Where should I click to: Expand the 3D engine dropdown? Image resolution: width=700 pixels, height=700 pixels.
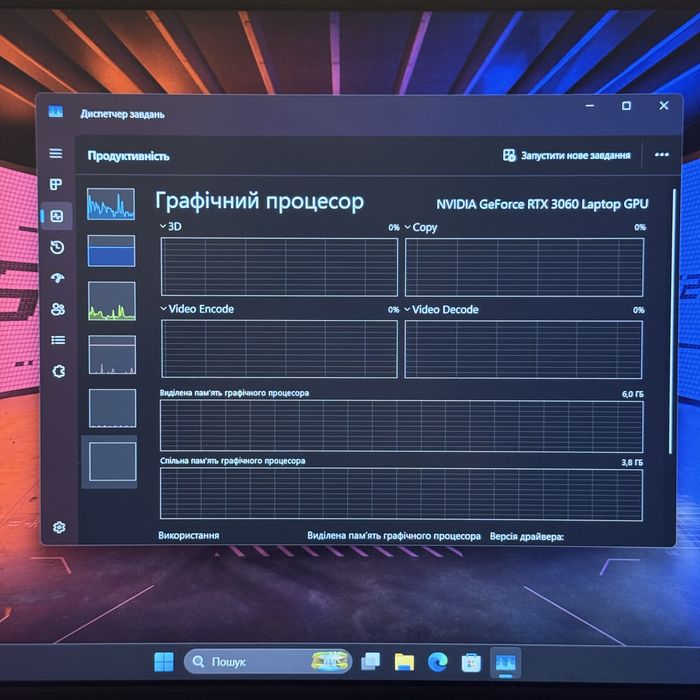[x=163, y=226]
